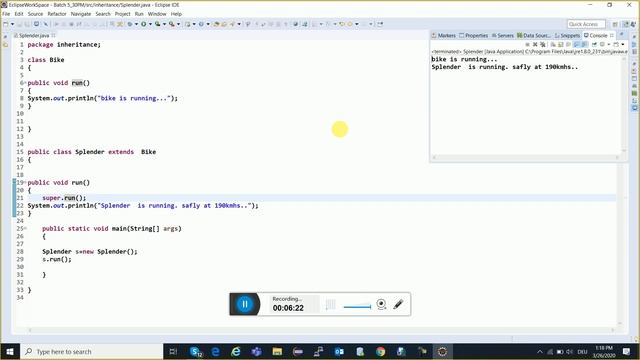Image resolution: width=640 pixels, height=360 pixels.
Task: Click Open Perspective icon beside Quick Access
Action: [x=615, y=24]
